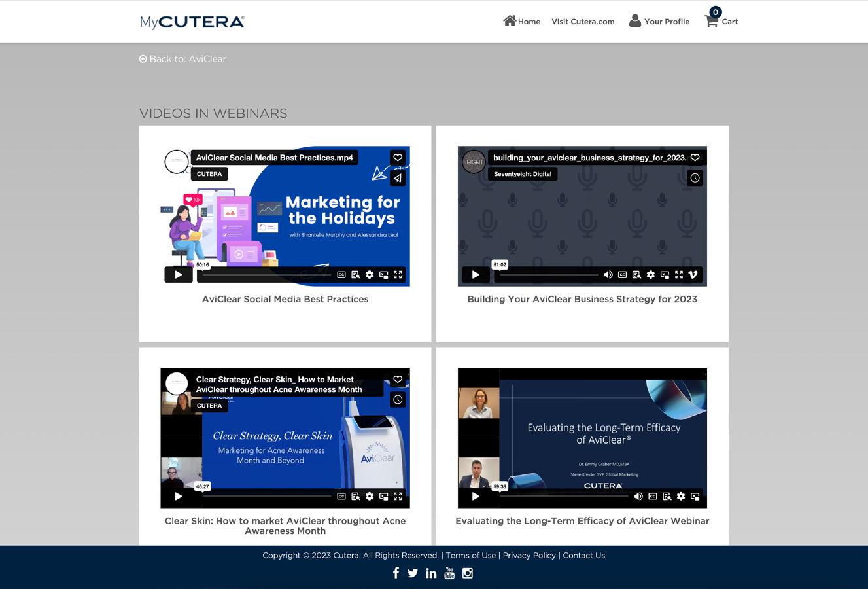Mute the Evaluating Long-Term Efficacy video
The height and width of the screenshot is (589, 868).
click(x=638, y=497)
